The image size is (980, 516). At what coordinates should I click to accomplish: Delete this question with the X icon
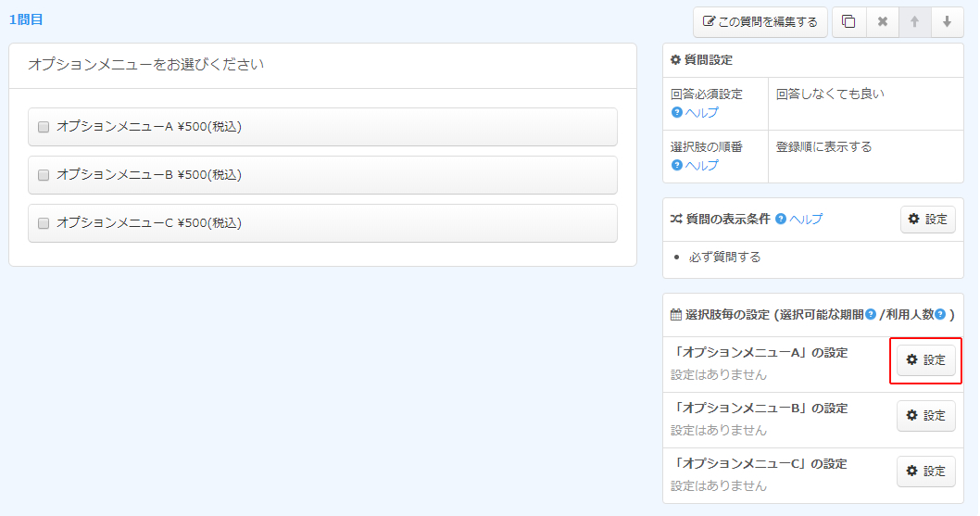pyautogui.click(x=883, y=22)
